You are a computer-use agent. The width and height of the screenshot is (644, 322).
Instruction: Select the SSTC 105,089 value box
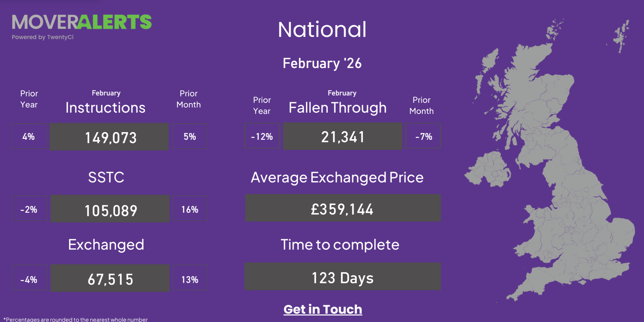point(110,209)
